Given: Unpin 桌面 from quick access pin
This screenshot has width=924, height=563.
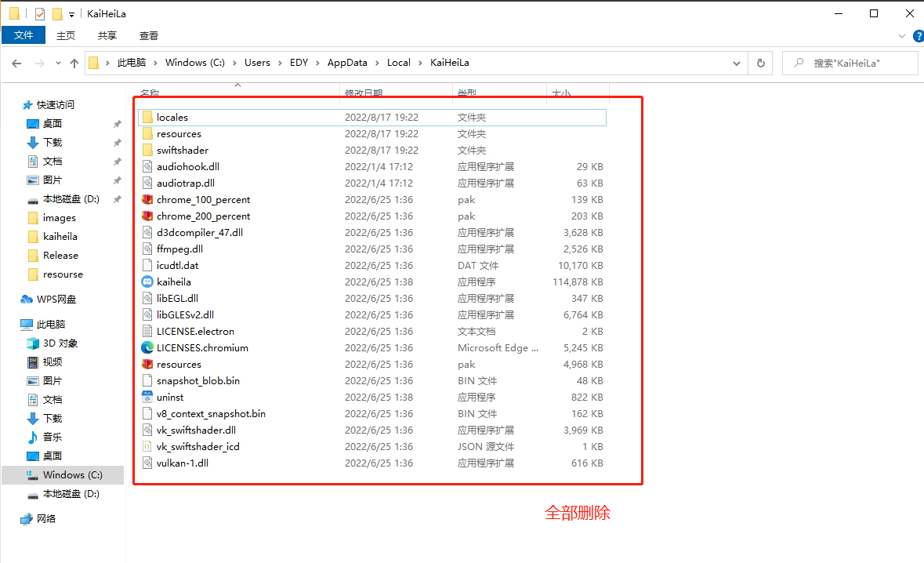Looking at the screenshot, I should [x=118, y=124].
